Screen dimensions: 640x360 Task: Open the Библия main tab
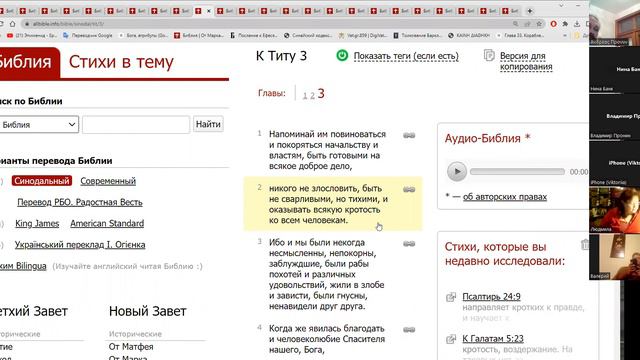29,62
